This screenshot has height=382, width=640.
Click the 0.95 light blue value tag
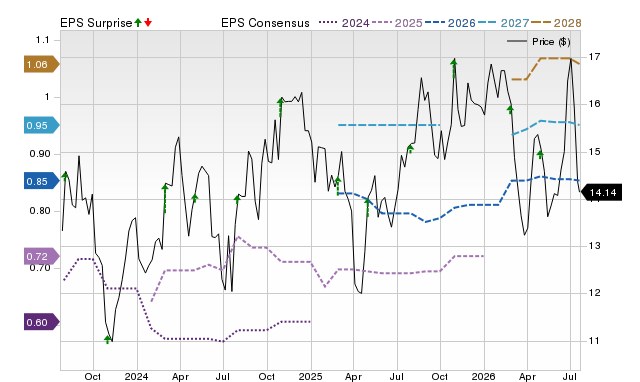42,125
